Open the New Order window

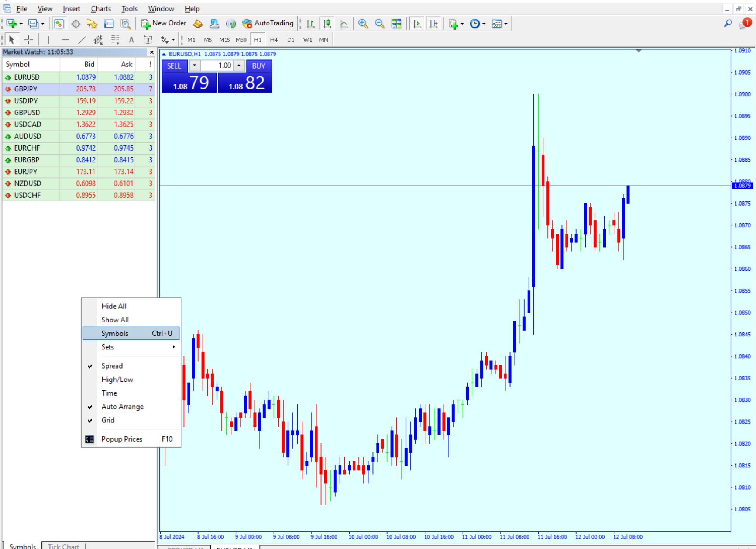click(164, 23)
